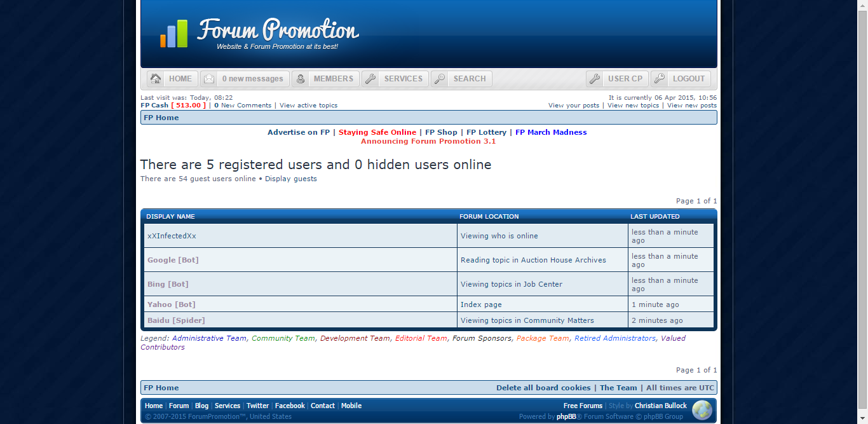Click footer Blog link

[x=201, y=406]
